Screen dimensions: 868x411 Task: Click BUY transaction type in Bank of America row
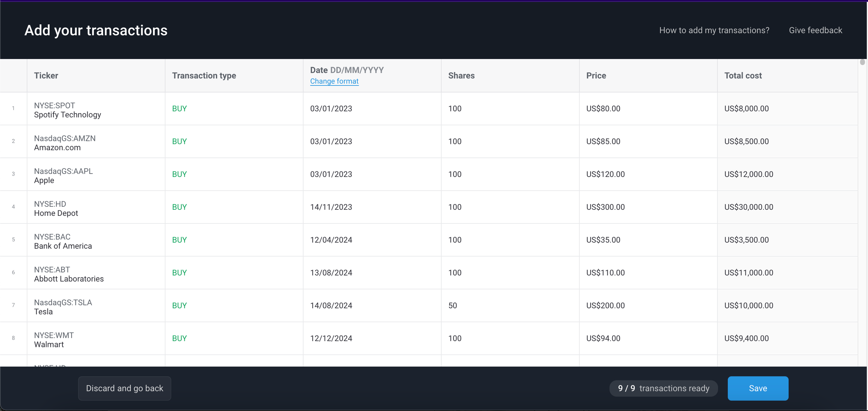(234, 240)
